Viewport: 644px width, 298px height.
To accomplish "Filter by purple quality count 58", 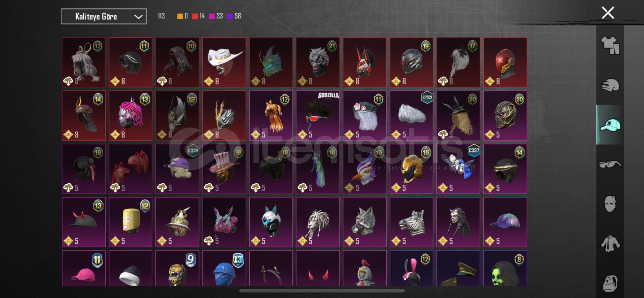I will (x=234, y=16).
